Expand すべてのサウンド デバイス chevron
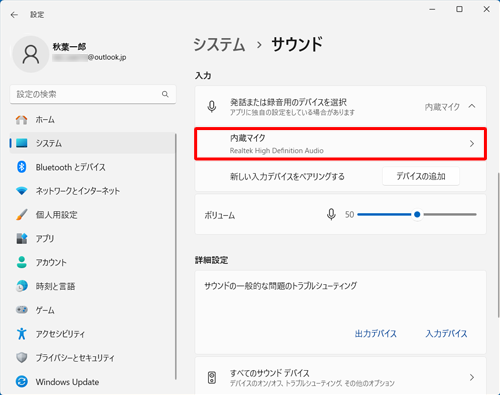The image size is (500, 395). click(x=472, y=377)
